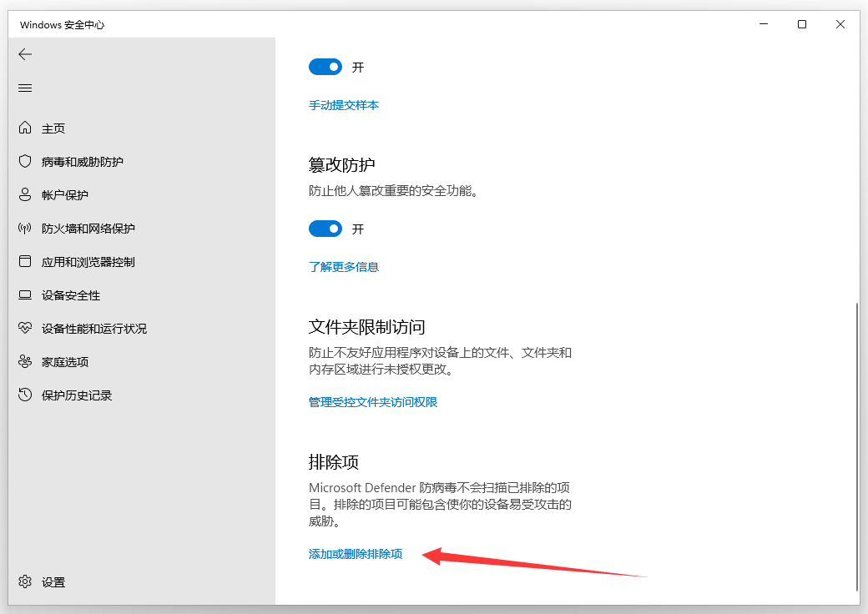打开保护历史记录的时钟图标
Image resolution: width=868 pixels, height=614 pixels.
click(25, 395)
